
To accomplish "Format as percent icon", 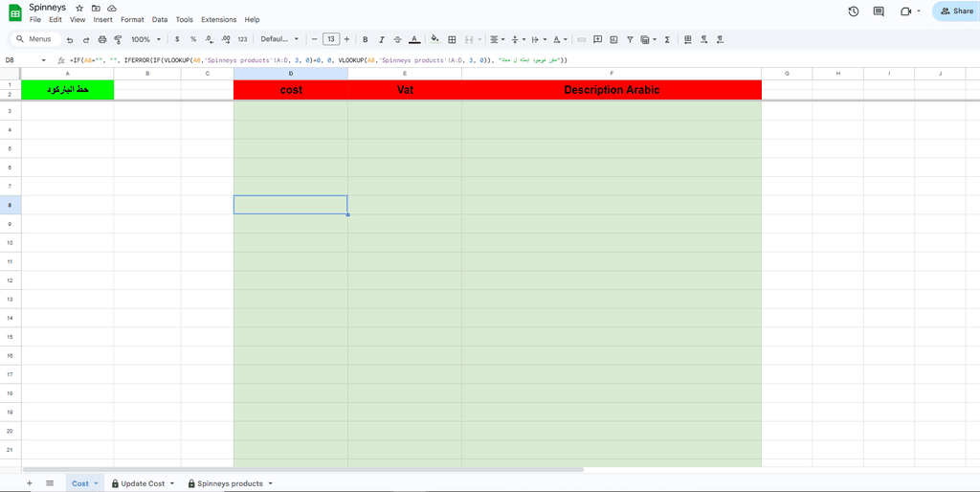I will click(x=193, y=39).
